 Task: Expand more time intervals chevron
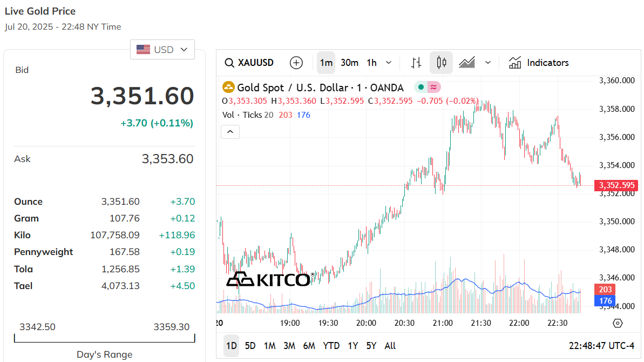point(389,63)
